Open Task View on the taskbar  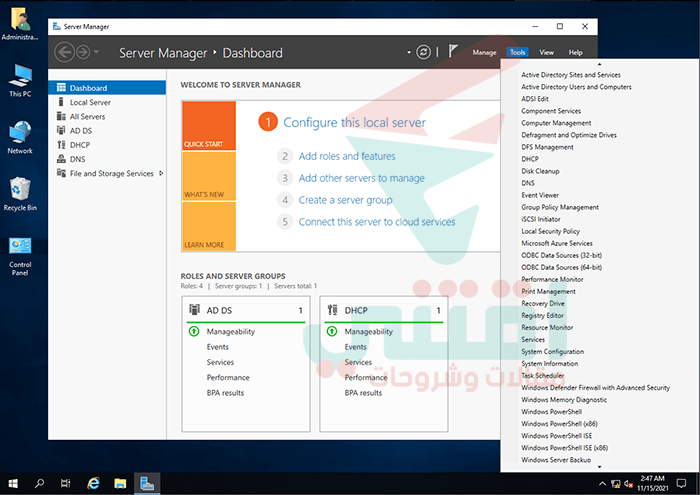tap(66, 483)
